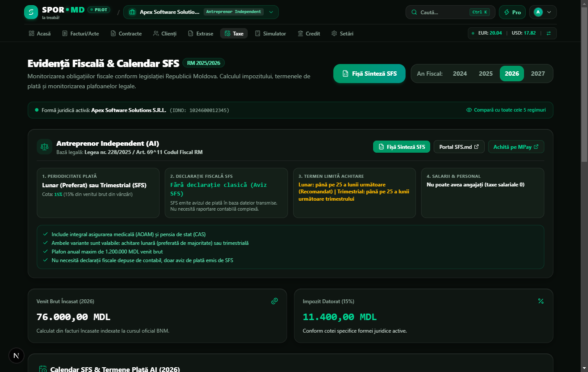Click the Periodicitate Plată card

tap(97, 193)
